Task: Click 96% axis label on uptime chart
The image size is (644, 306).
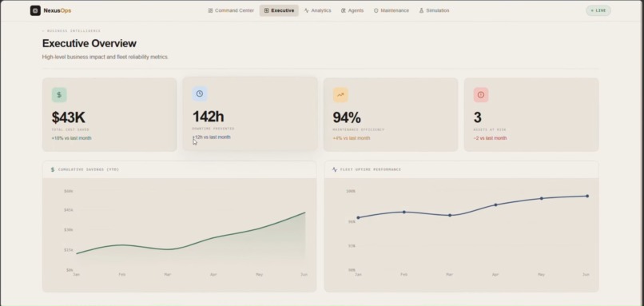Action: (x=352, y=222)
